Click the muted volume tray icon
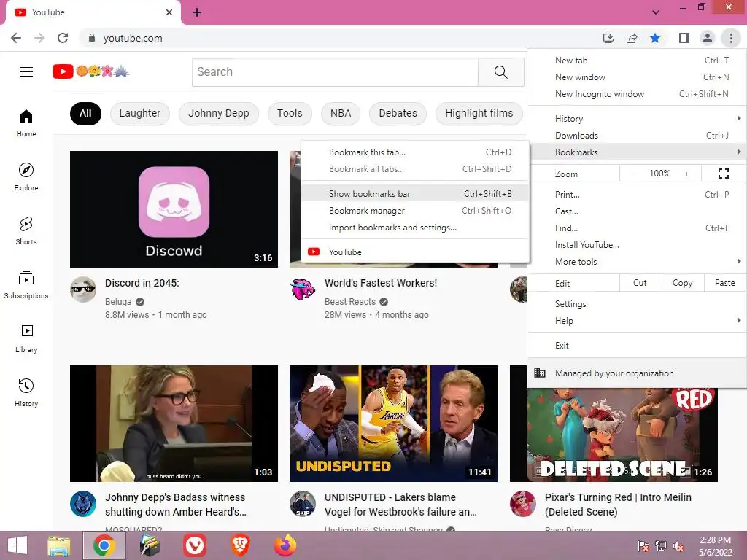Image resolution: width=747 pixels, height=560 pixels. click(678, 546)
